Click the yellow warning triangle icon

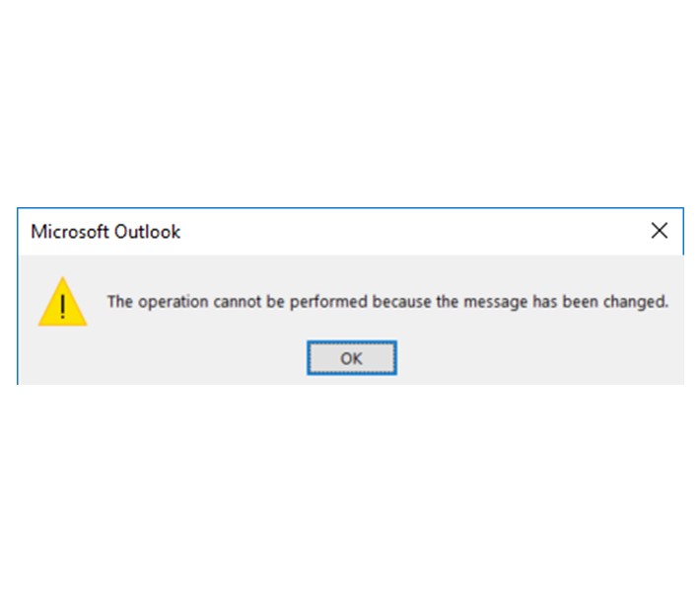62,303
